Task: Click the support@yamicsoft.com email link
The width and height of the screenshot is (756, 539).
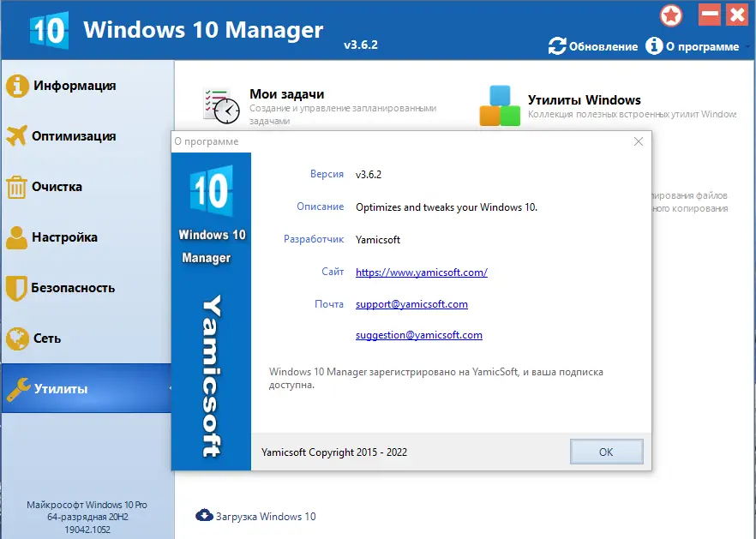Action: pyautogui.click(x=411, y=304)
